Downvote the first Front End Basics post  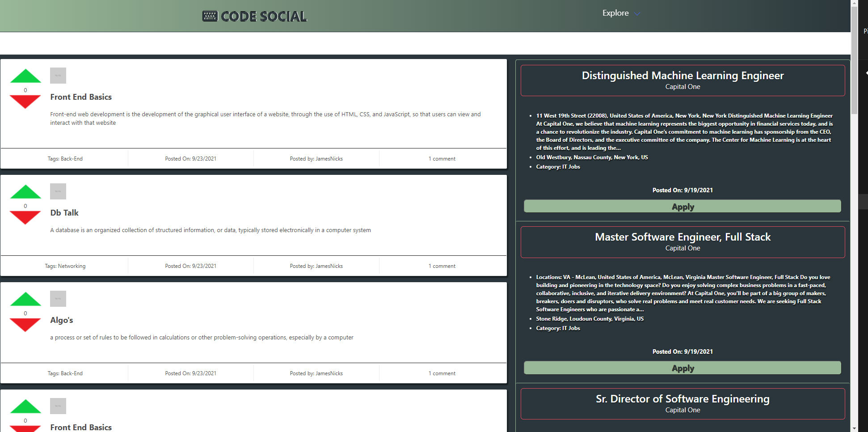pos(25,102)
